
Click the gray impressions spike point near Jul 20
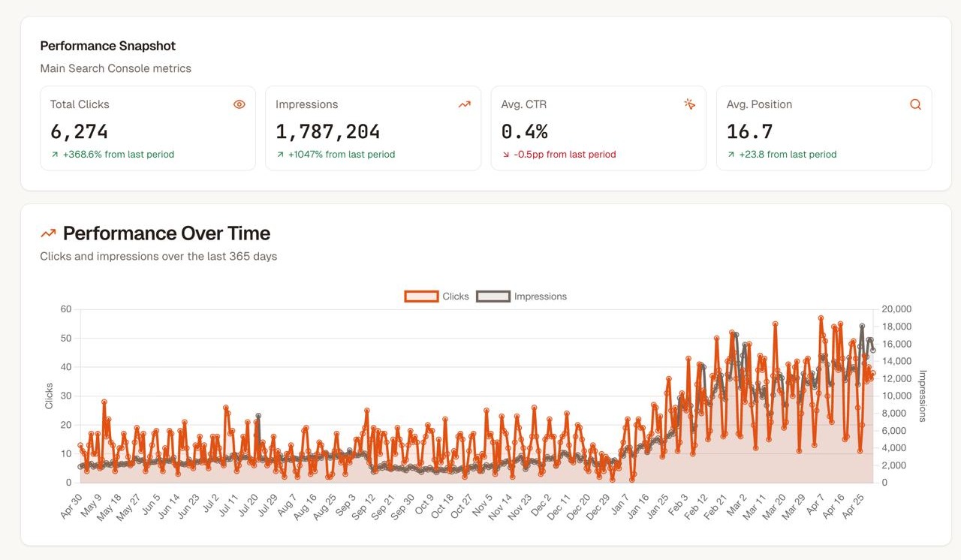[258, 416]
